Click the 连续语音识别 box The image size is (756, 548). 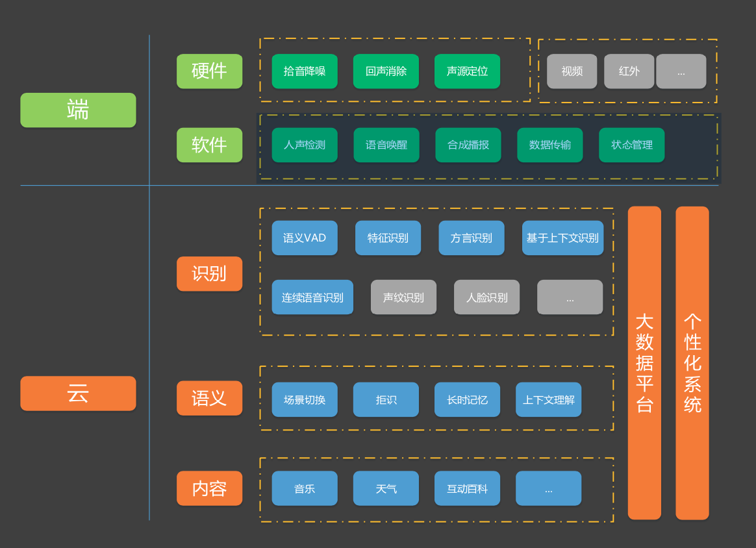(312, 297)
